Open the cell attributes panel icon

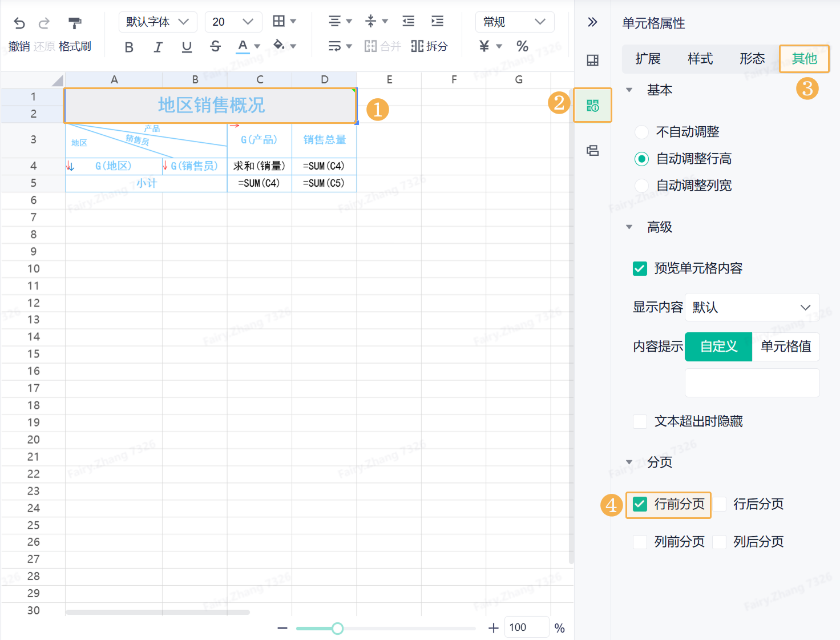(593, 105)
